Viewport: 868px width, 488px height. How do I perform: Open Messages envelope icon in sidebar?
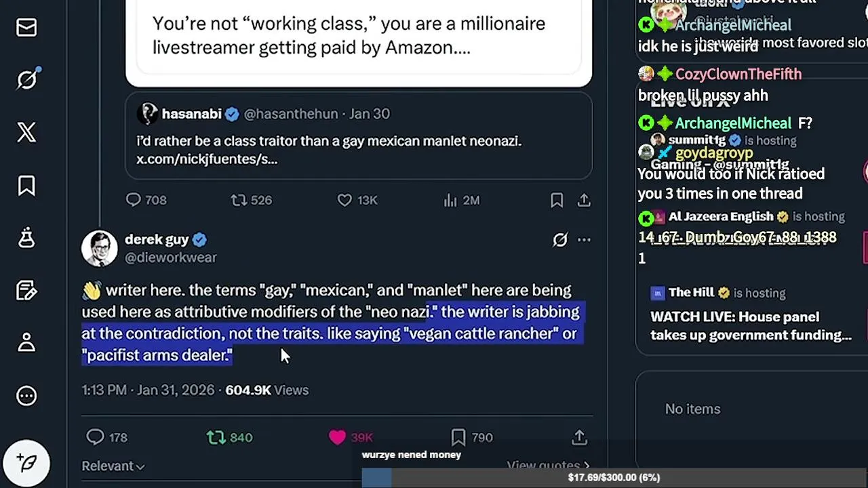(x=26, y=28)
